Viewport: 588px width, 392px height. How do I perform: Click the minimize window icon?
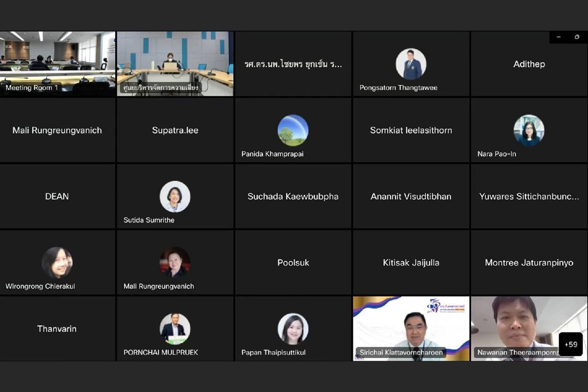[558, 37]
